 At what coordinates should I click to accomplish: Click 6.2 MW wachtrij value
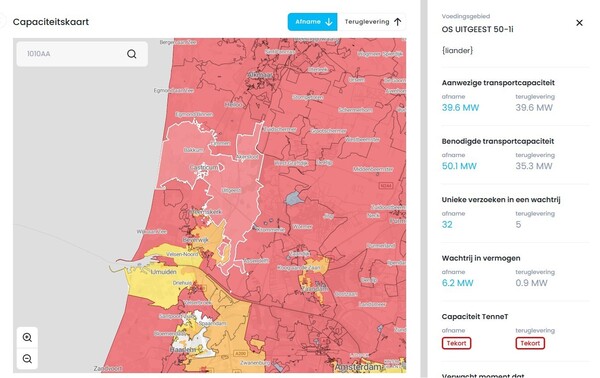[457, 283]
